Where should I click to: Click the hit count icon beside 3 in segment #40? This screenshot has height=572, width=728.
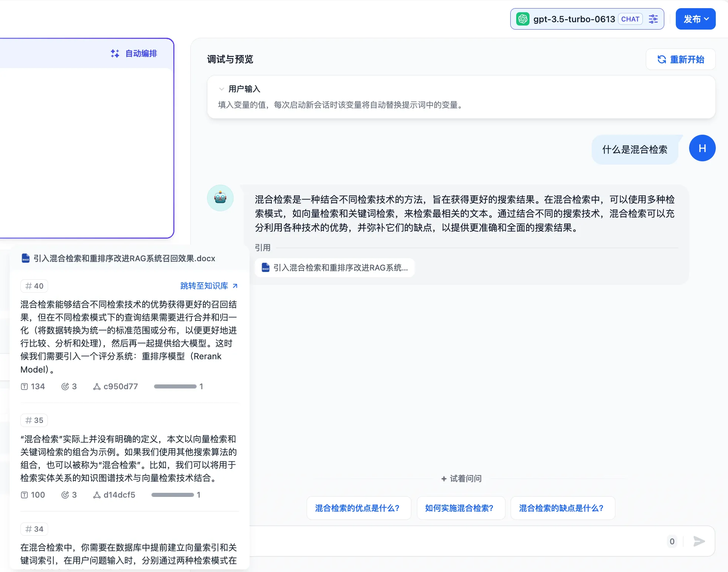click(65, 387)
